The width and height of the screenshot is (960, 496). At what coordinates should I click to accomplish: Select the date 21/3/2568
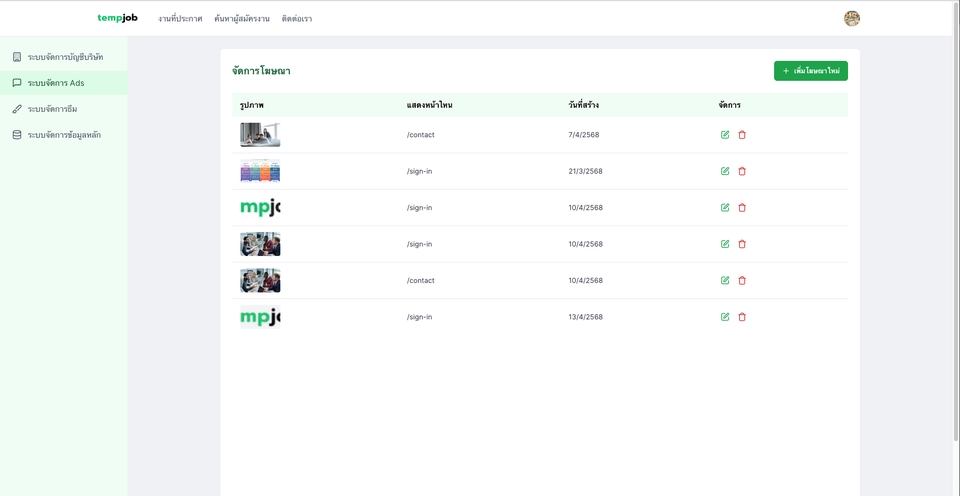coord(585,171)
